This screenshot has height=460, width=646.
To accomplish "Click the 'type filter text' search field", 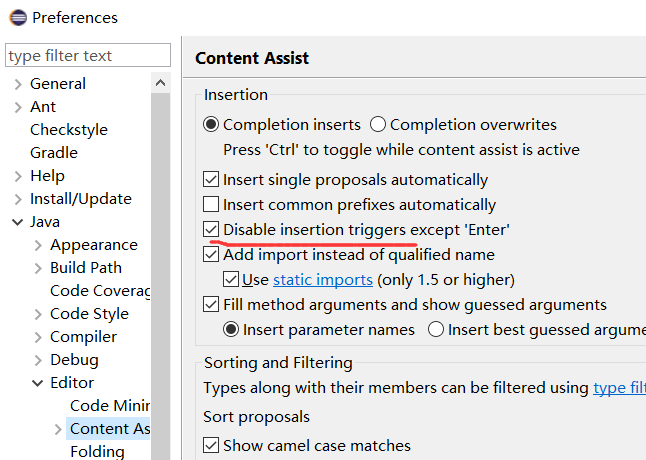I will coord(88,56).
